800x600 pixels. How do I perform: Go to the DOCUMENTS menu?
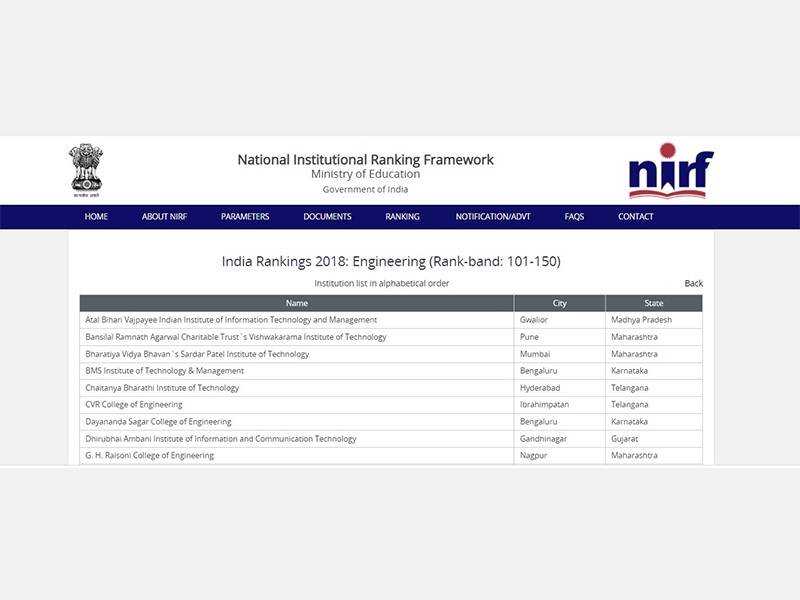327,216
